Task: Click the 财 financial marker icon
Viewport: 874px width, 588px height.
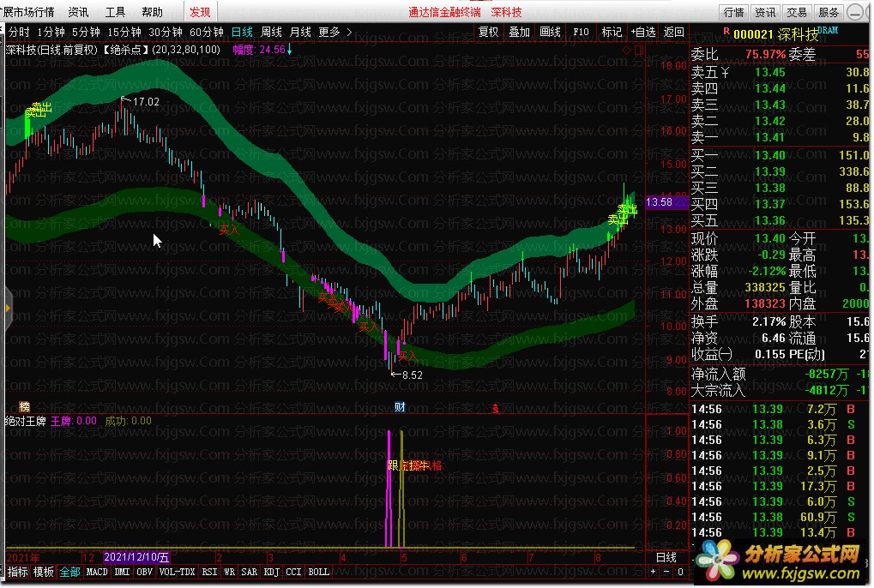Action: coord(400,407)
